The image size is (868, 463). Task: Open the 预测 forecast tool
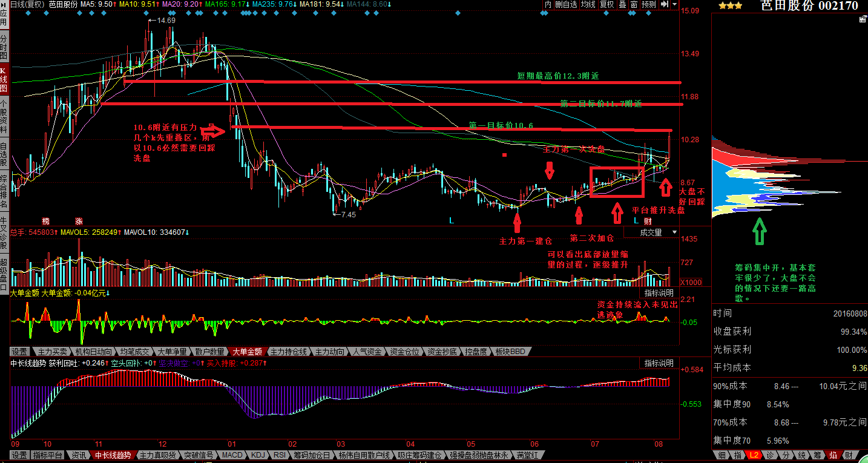coord(648,4)
